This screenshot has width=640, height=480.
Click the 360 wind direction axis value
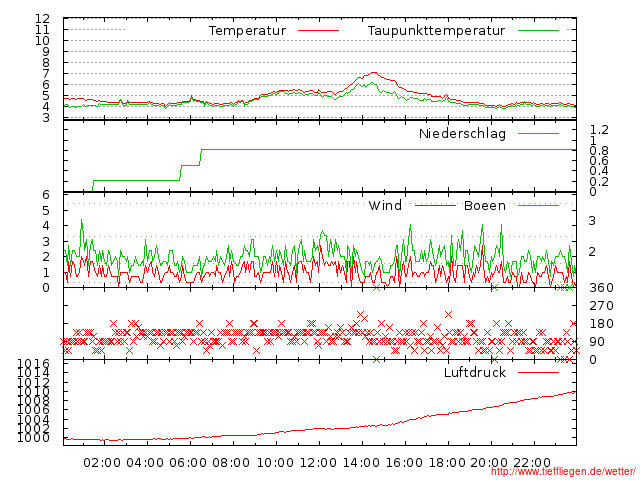[601, 288]
